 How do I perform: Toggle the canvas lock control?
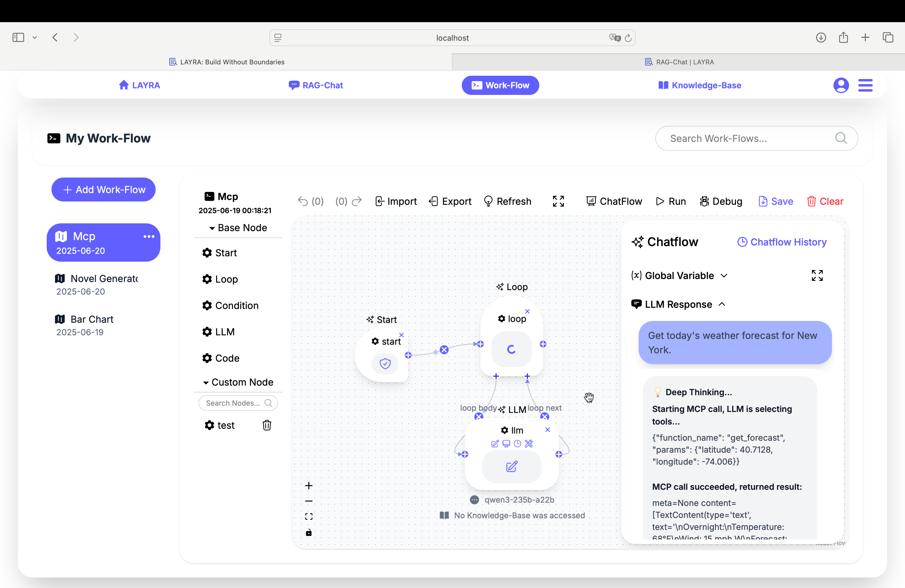[309, 533]
